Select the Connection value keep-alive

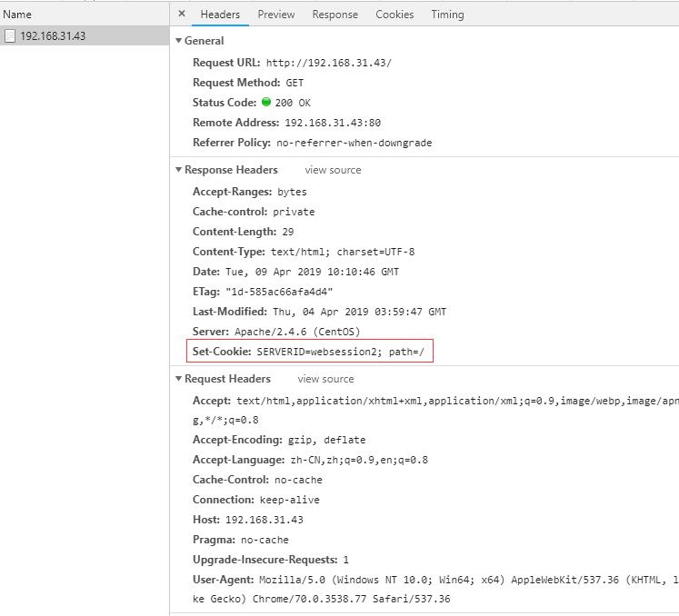pos(289,500)
